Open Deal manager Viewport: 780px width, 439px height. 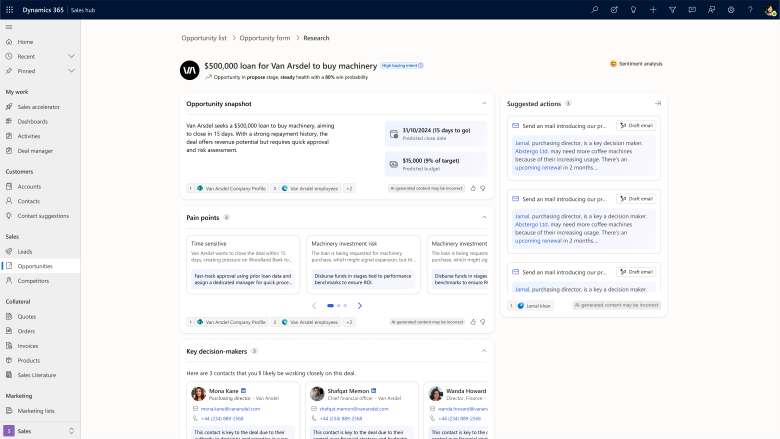[x=35, y=151]
